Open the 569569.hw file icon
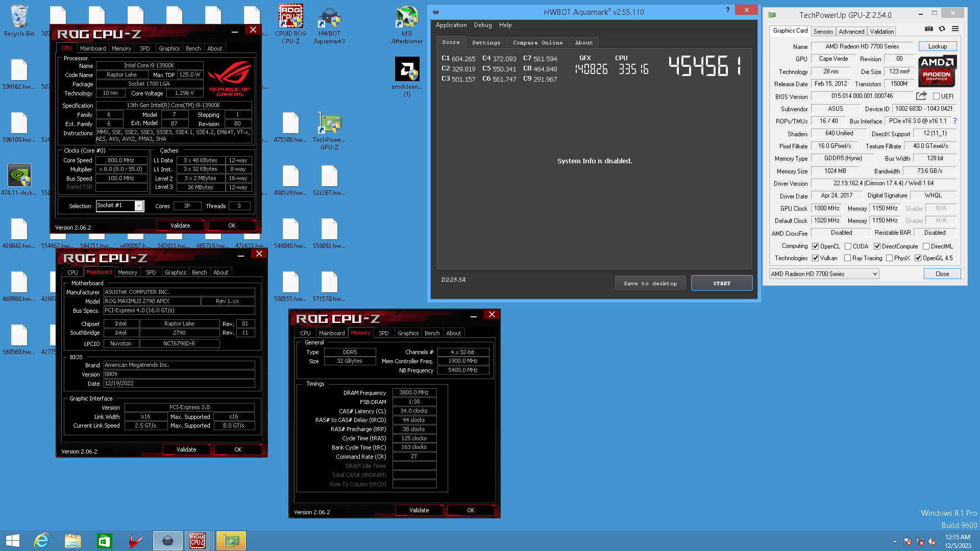 pos(19,339)
